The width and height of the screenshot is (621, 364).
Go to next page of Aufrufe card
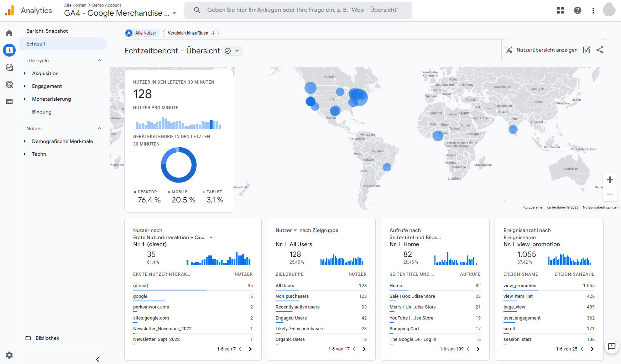pos(478,349)
